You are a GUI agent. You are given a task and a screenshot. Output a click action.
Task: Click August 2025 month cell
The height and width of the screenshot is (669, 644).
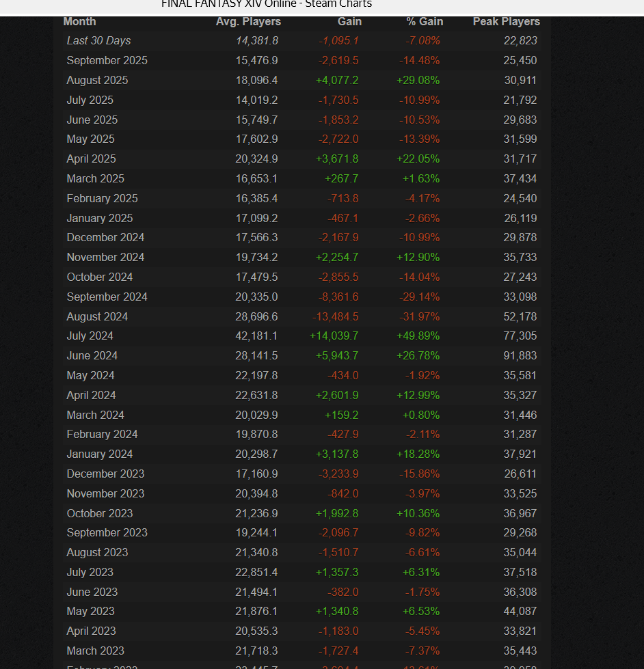(x=97, y=80)
